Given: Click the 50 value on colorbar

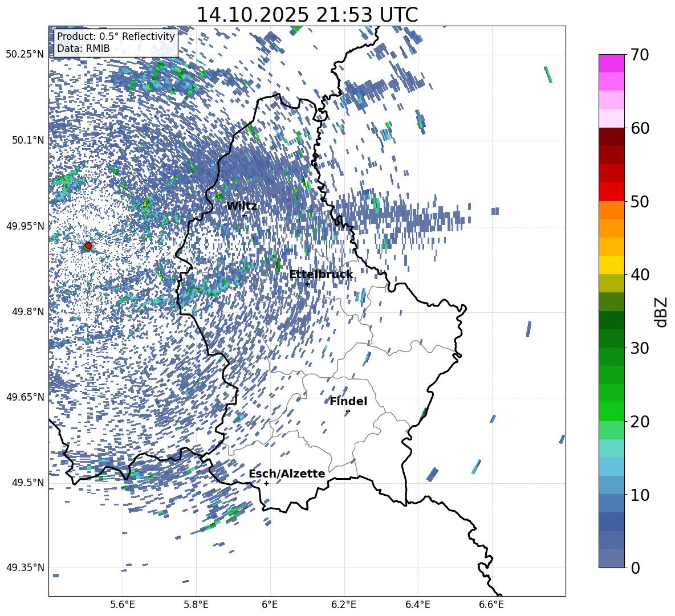Looking at the screenshot, I should [x=640, y=201].
